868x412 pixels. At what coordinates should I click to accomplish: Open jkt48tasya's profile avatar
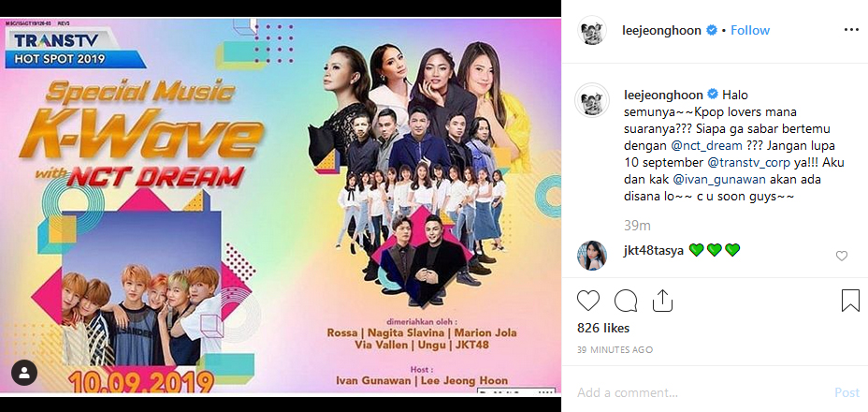592,255
